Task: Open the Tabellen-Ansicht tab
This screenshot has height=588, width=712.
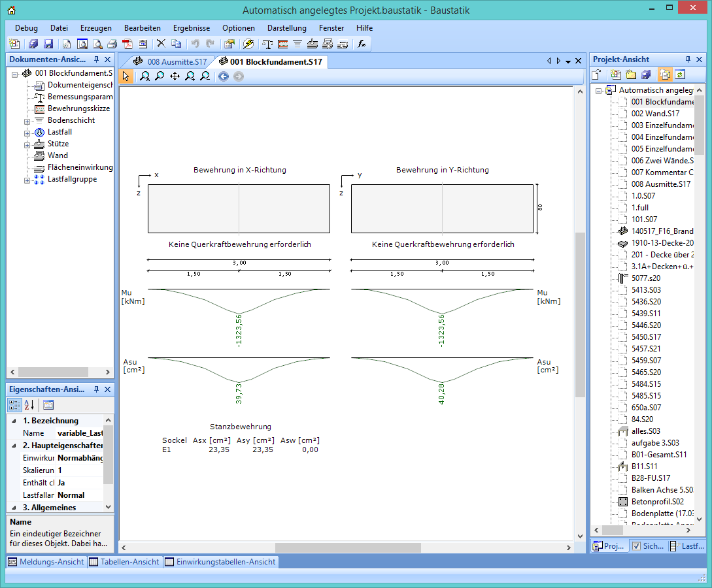Action: click(x=124, y=562)
